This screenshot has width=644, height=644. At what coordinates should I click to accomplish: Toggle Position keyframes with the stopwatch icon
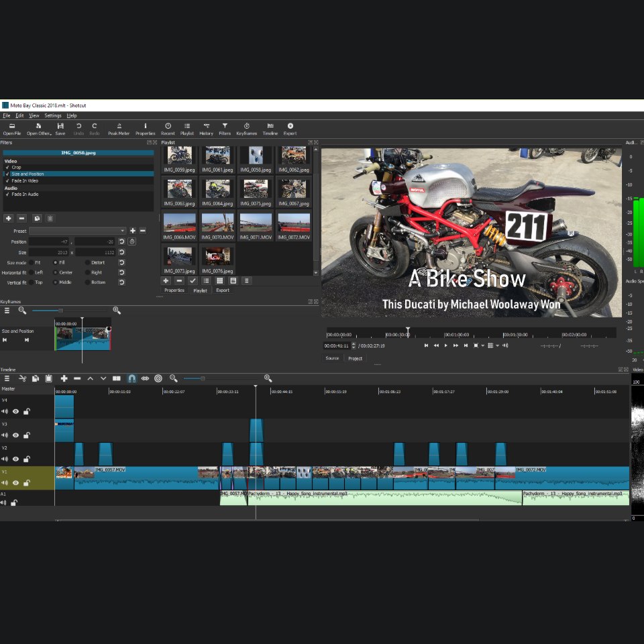coord(132,241)
